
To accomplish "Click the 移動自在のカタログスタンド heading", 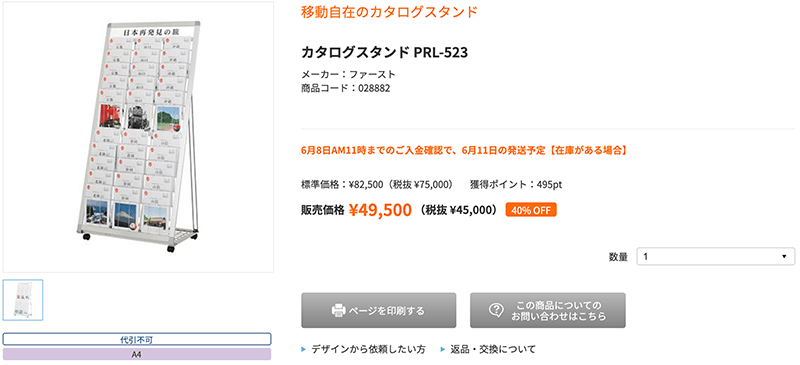I will coord(389,12).
